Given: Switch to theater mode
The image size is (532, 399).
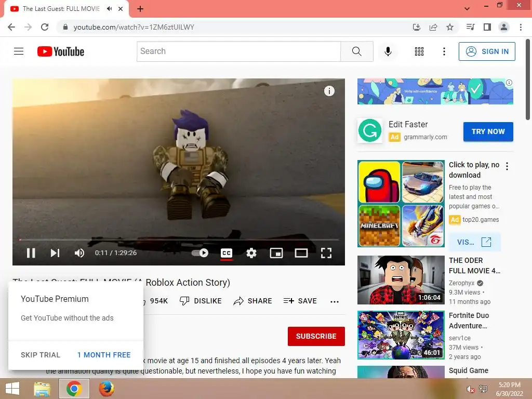Looking at the screenshot, I should tap(301, 253).
